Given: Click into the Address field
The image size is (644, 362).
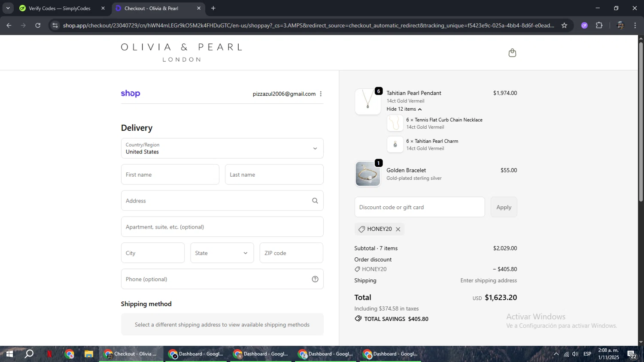Looking at the screenshot, I should (x=222, y=201).
